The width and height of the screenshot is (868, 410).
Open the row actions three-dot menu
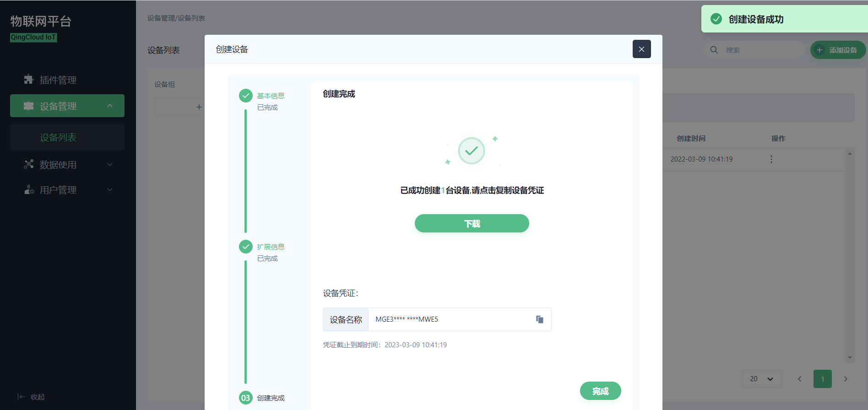(x=771, y=159)
